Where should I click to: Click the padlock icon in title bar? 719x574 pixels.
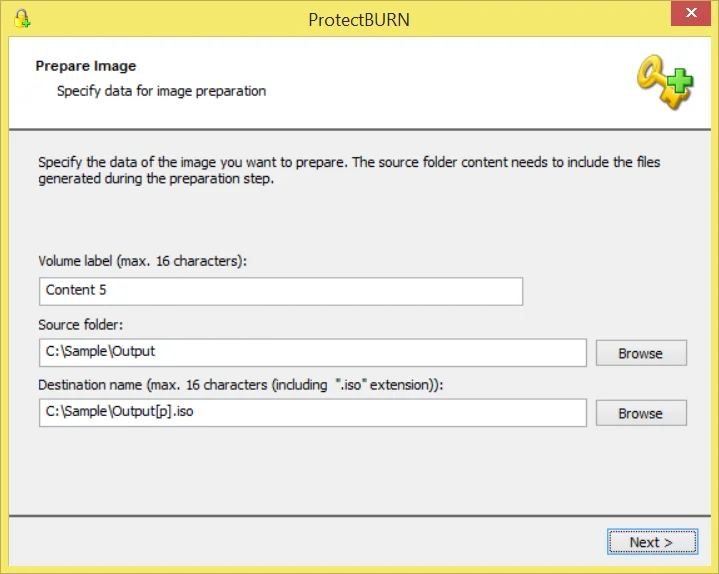[x=23, y=18]
